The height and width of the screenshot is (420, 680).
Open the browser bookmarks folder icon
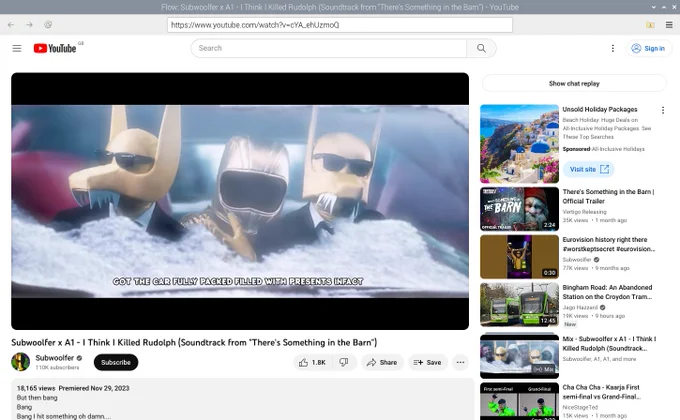pos(650,25)
